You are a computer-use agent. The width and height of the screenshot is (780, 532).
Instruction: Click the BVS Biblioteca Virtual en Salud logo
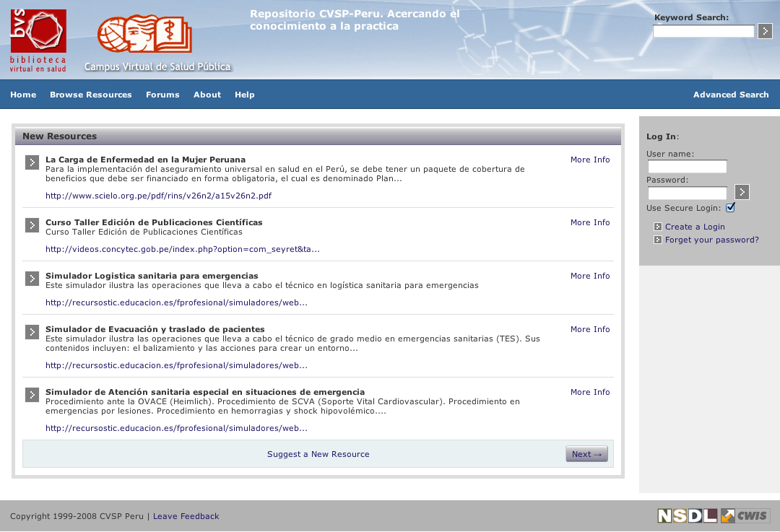click(38, 40)
